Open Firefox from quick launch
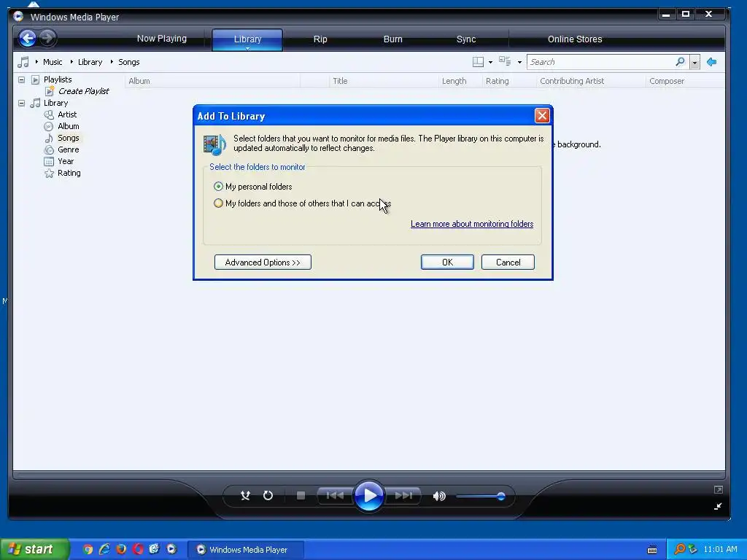The height and width of the screenshot is (560, 747). pos(121,549)
